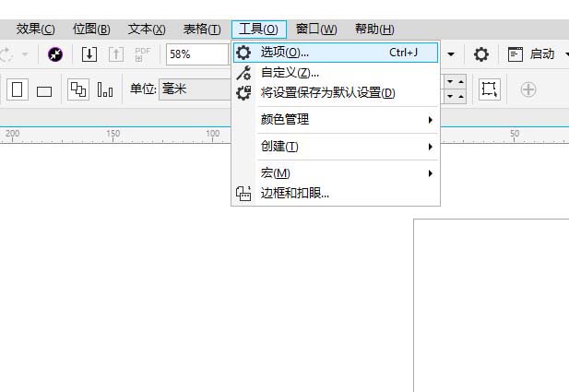Image resolution: width=569 pixels, height=392 pixels.
Task: Open the units 毫米 dropdown
Action: [x=194, y=89]
